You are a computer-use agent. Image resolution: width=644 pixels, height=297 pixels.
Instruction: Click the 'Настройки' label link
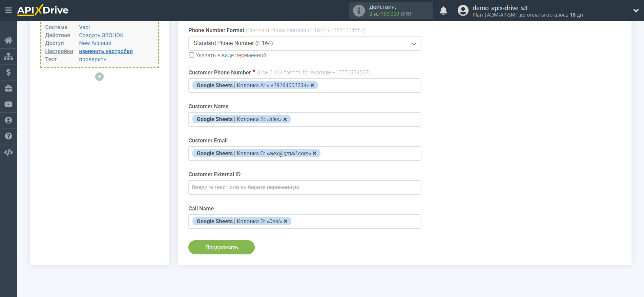click(59, 51)
